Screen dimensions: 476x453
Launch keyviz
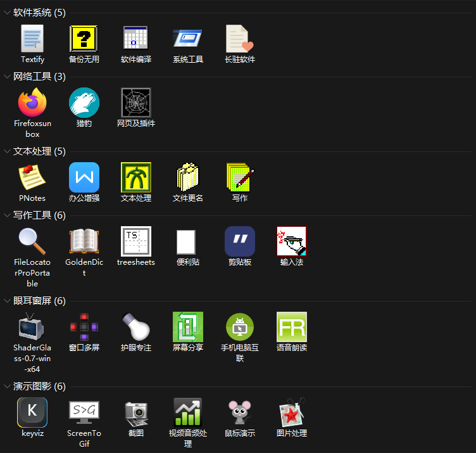(32, 412)
